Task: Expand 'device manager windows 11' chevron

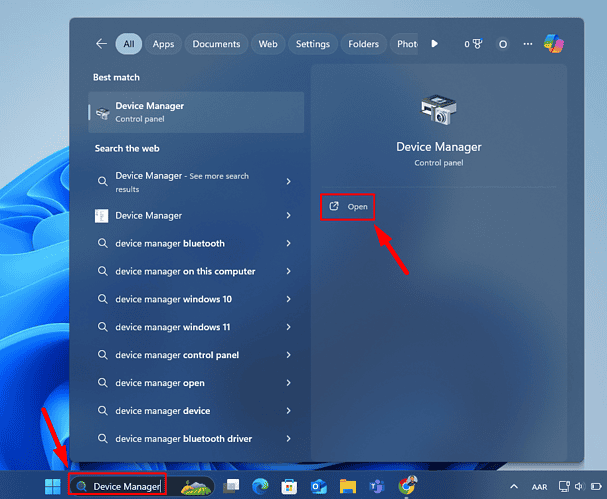Action: (x=288, y=327)
